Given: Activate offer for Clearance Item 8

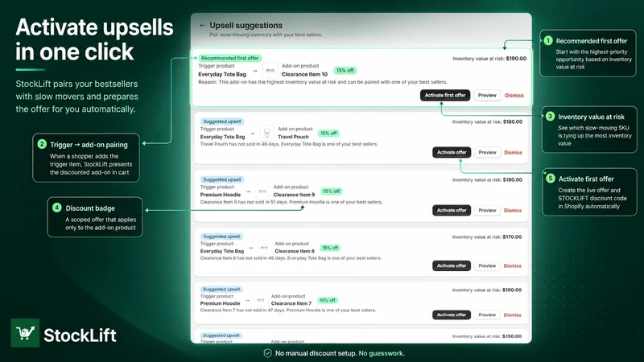Looking at the screenshot, I should click(x=452, y=265).
